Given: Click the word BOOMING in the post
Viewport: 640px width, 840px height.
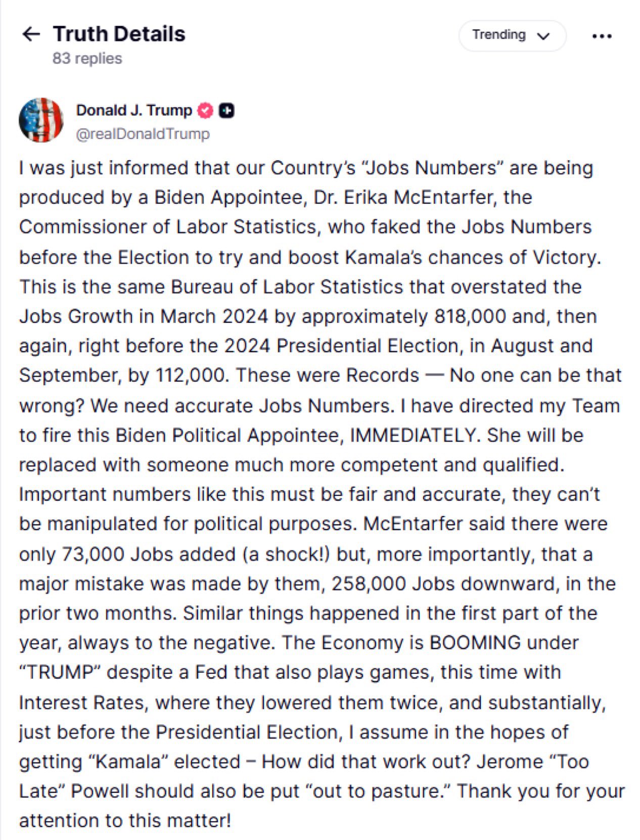Looking at the screenshot, I should pos(475,642).
